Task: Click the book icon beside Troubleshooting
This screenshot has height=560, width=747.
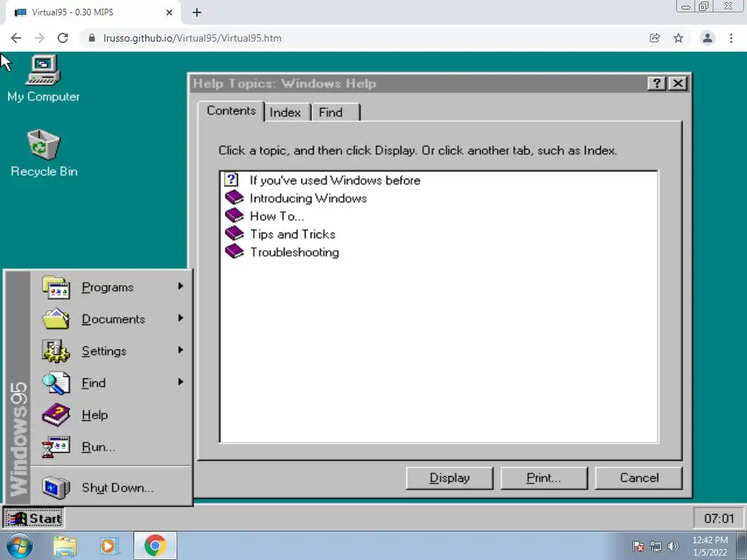Action: (234, 252)
